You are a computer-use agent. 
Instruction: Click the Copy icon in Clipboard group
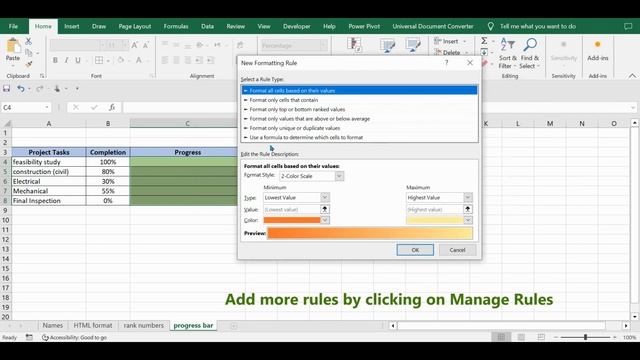point(28,53)
